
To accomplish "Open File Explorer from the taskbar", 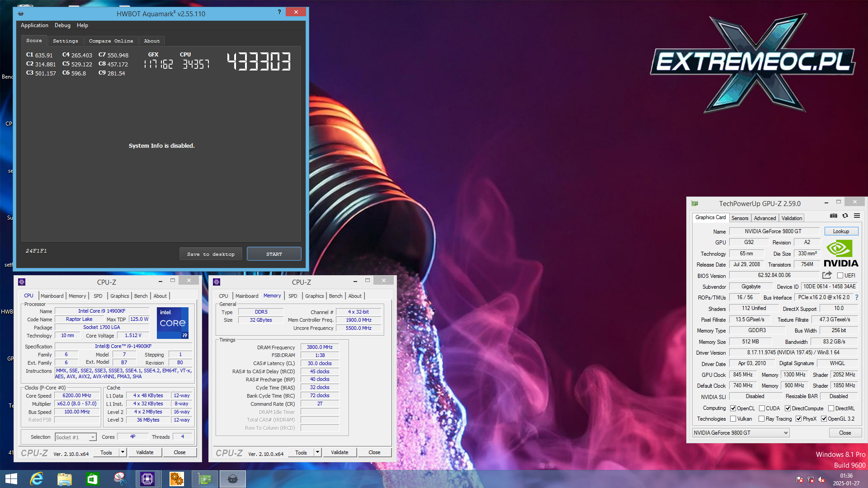I will pos(64,479).
